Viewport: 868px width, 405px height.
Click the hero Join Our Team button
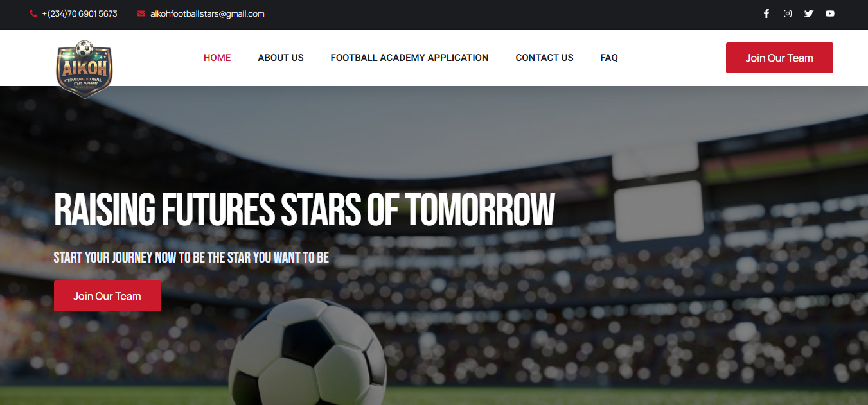pyautogui.click(x=107, y=296)
